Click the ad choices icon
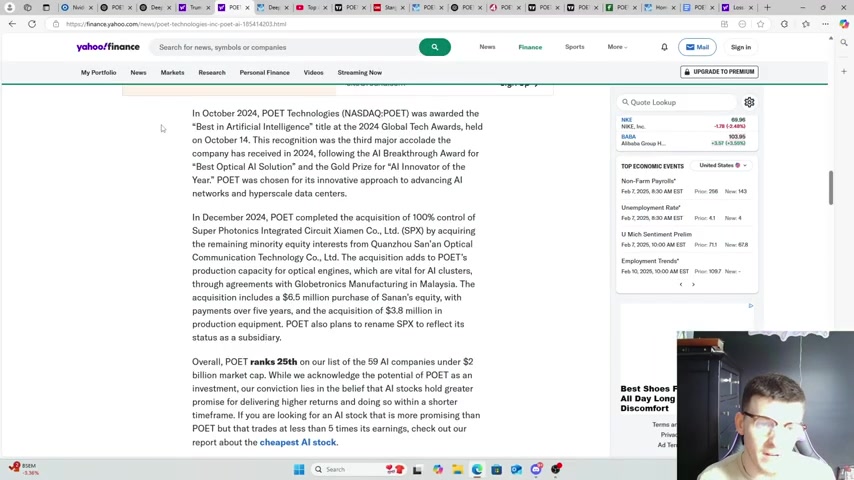Image resolution: width=854 pixels, height=480 pixels. pyautogui.click(x=751, y=306)
